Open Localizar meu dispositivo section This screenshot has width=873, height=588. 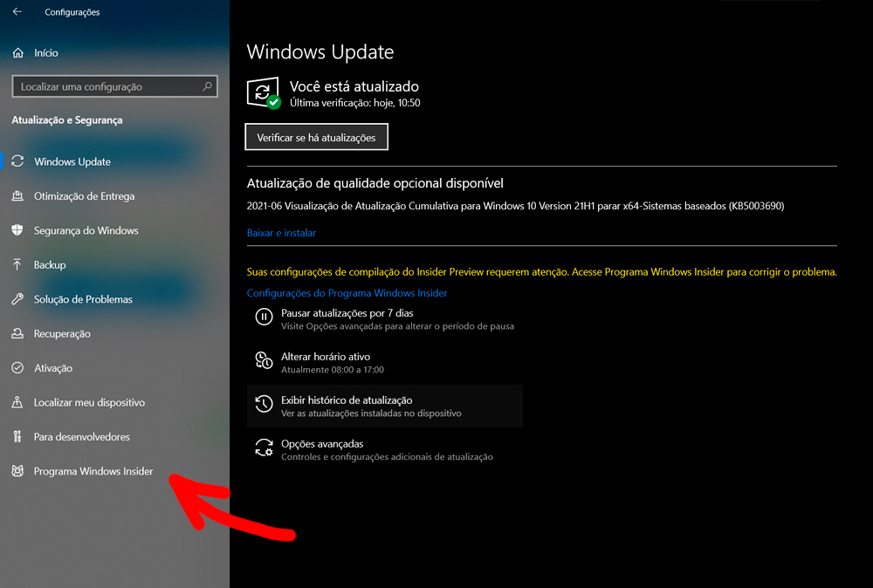89,402
